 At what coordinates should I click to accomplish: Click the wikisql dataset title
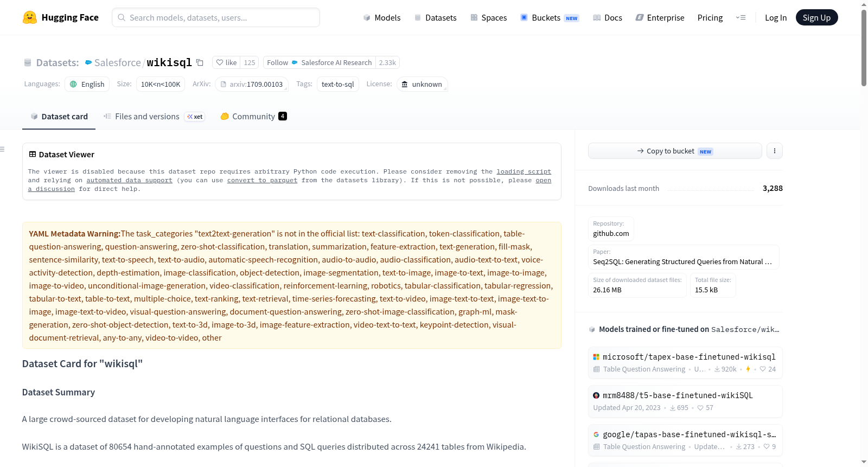tap(169, 62)
